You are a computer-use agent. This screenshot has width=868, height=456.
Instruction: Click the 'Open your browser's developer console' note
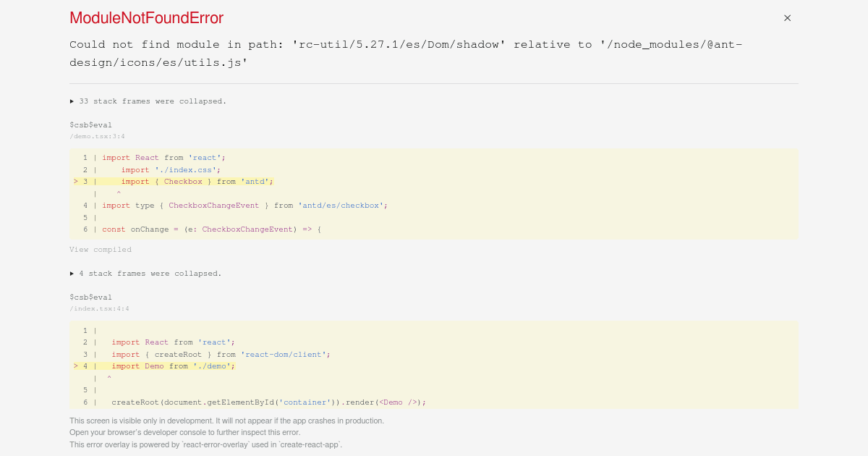pos(184,432)
